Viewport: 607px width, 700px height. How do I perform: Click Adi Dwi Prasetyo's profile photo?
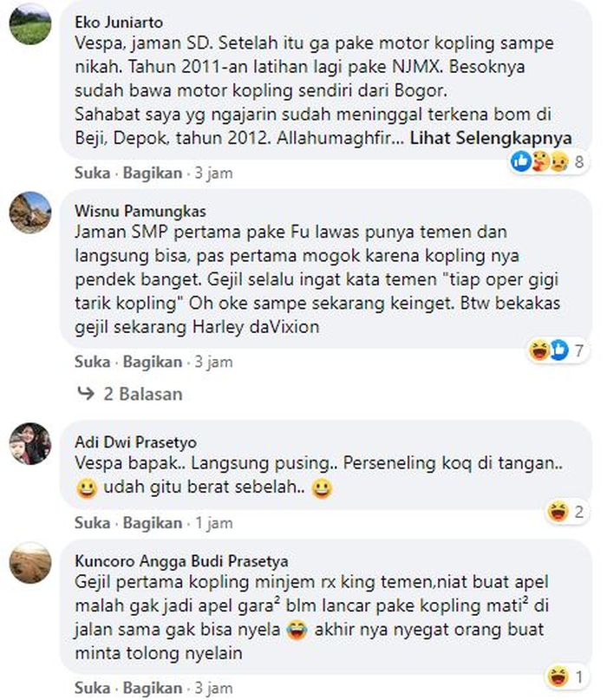point(30,444)
